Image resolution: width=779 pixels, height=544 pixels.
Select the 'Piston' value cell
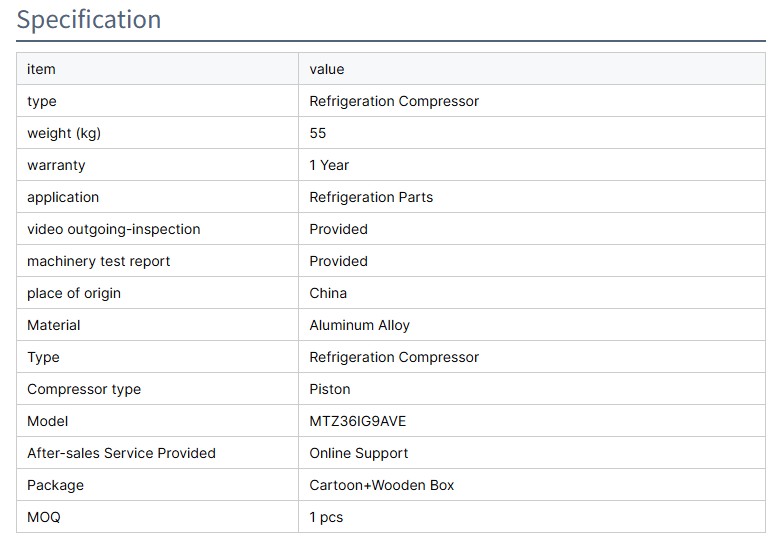coord(330,389)
